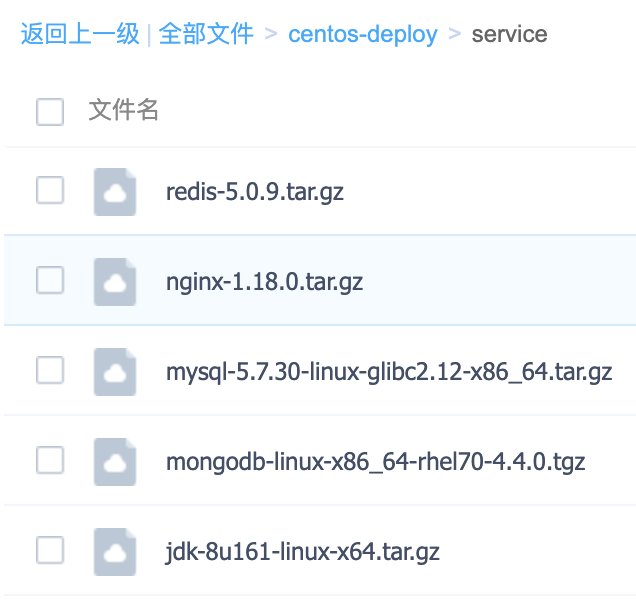
Task: Check the jdk-8u161-linux-x64 checkbox
Action: (x=50, y=550)
